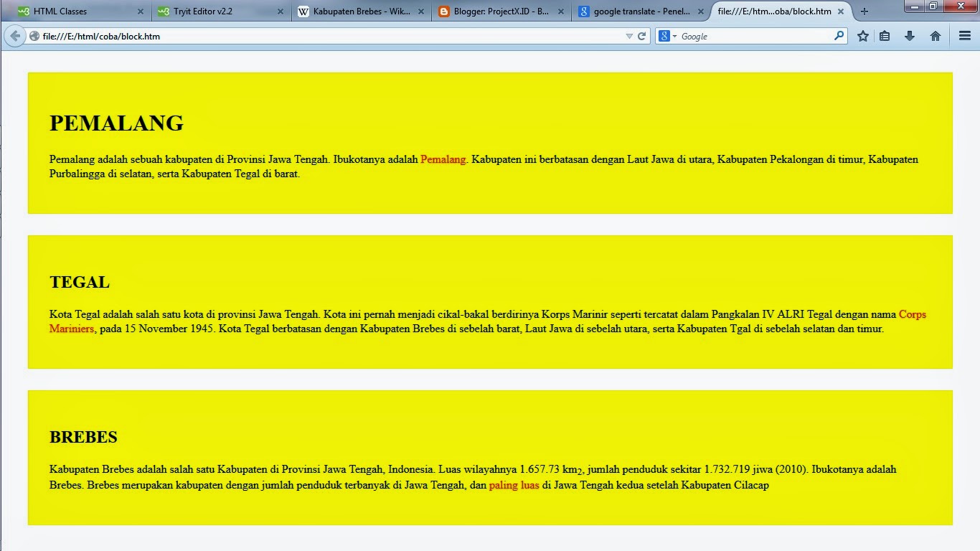Click the PEMALANG heading
This screenshot has height=551, width=980.
point(116,123)
